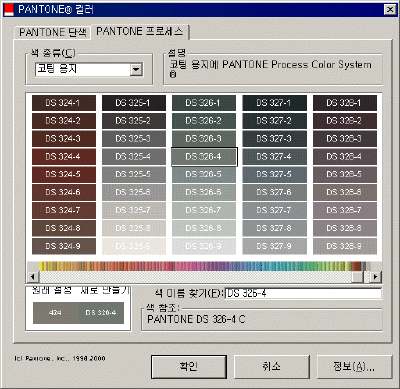Screen dimensions: 400x389
Task: Select swatch DS 326-1
Action: pyautogui.click(x=204, y=103)
